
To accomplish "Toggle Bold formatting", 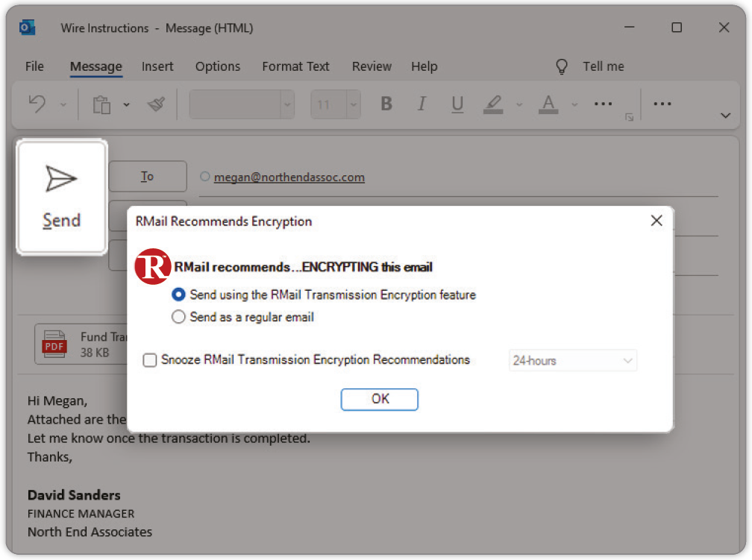I will (386, 104).
